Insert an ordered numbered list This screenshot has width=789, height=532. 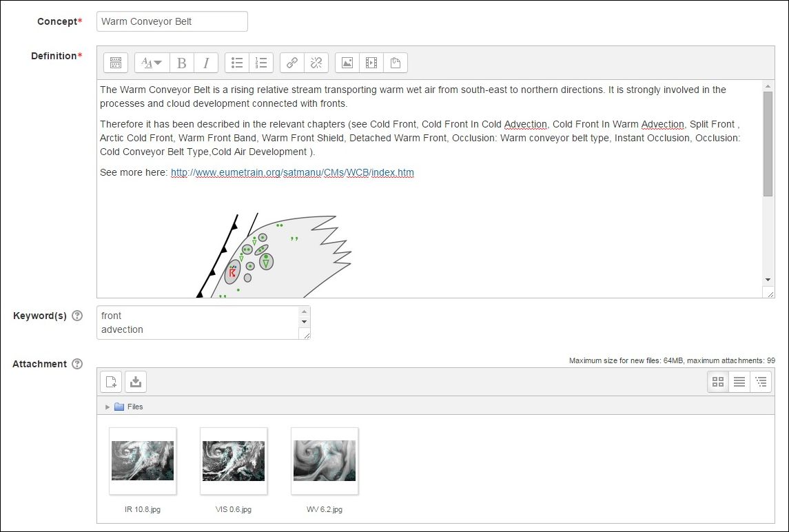261,63
